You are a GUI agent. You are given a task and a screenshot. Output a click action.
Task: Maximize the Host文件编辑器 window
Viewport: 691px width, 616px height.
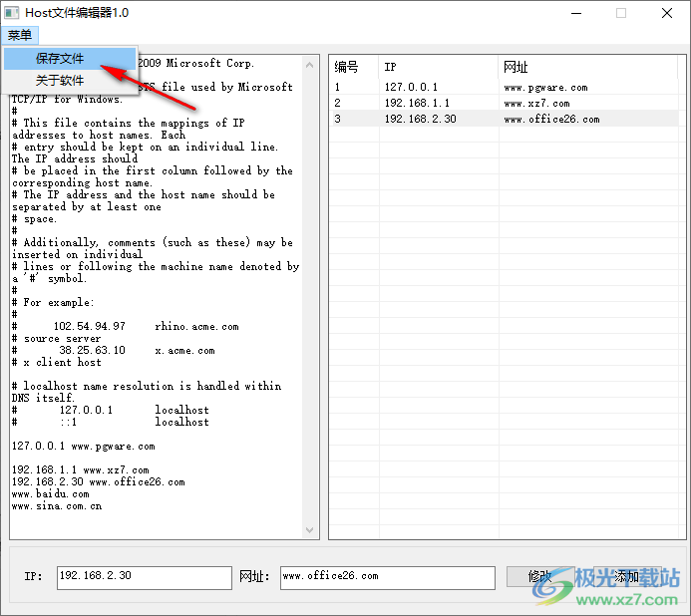(621, 13)
